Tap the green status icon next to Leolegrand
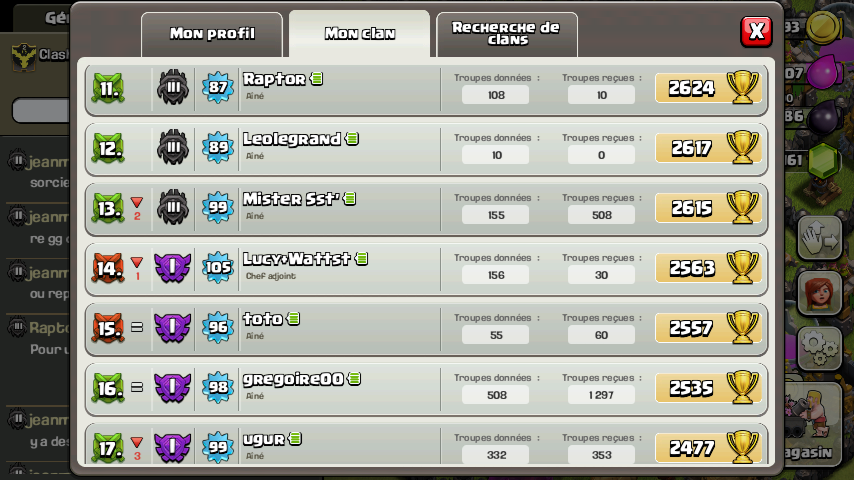 click(352, 139)
